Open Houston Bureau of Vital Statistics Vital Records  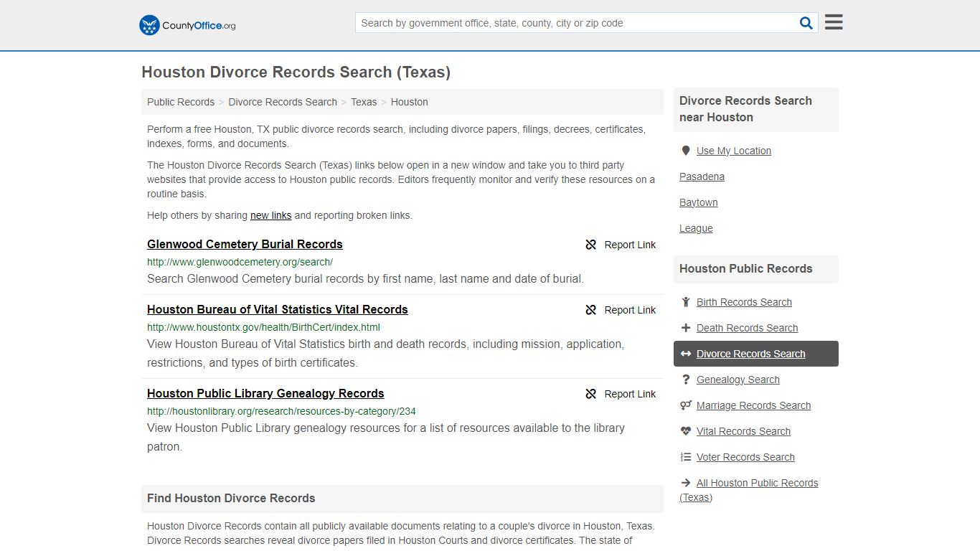click(x=278, y=309)
